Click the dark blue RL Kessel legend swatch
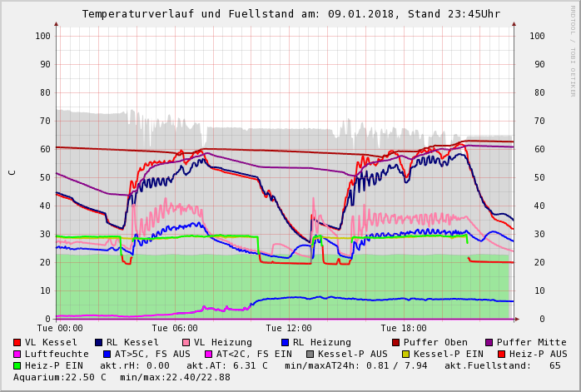This screenshot has width=581, height=392. [x=99, y=342]
